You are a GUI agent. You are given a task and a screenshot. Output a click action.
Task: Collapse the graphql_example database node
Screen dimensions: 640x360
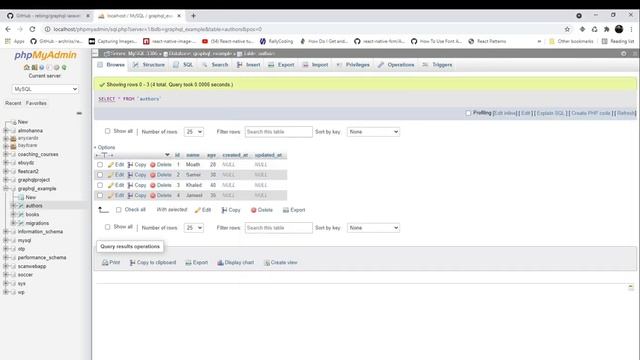coord(6,189)
